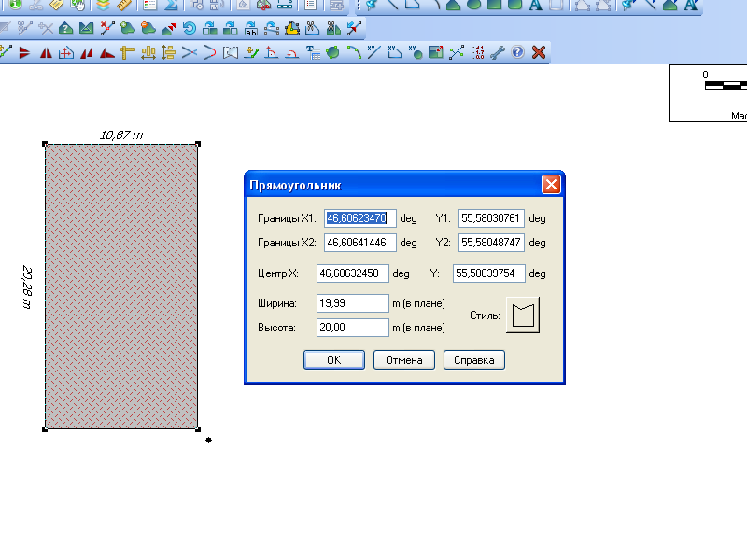
Task: Open help with the Справка button
Action: (473, 360)
